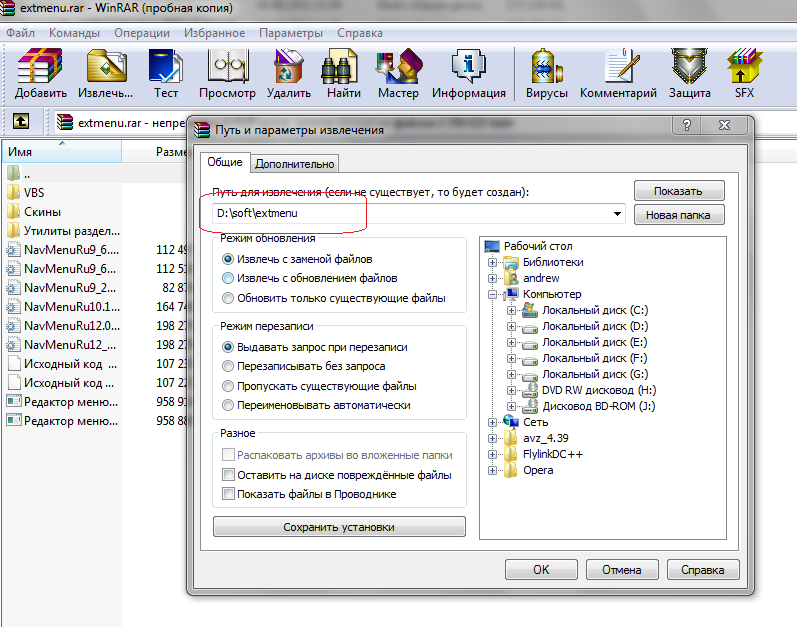This screenshot has height=627, width=797.
Task: Select Перезаписывать без запроса option
Action: coord(304,366)
